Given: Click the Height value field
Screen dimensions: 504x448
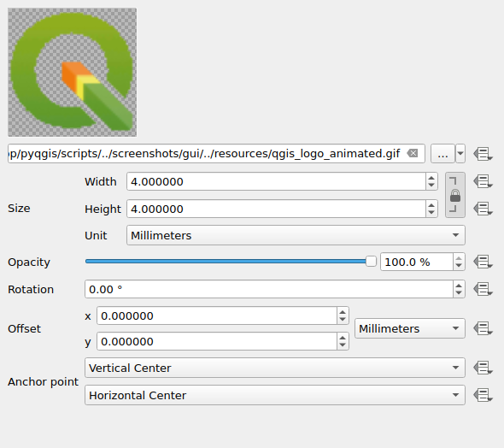Looking at the screenshot, I should pos(277,209).
